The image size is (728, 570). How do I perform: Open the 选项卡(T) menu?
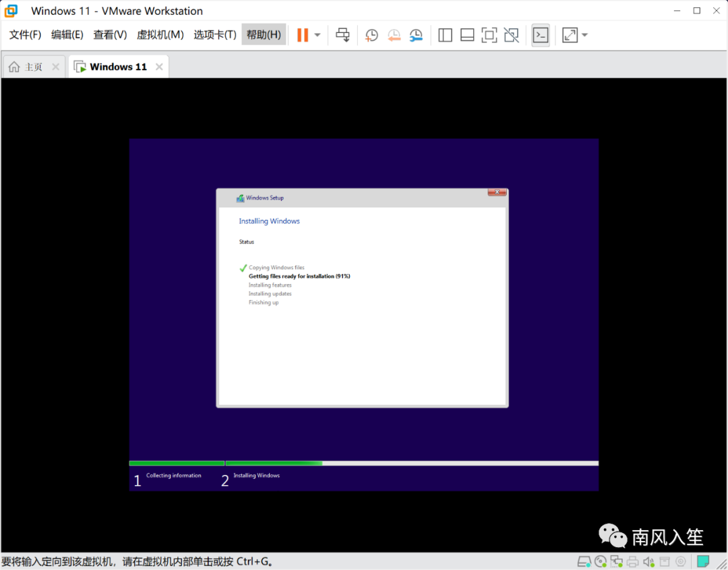click(215, 35)
